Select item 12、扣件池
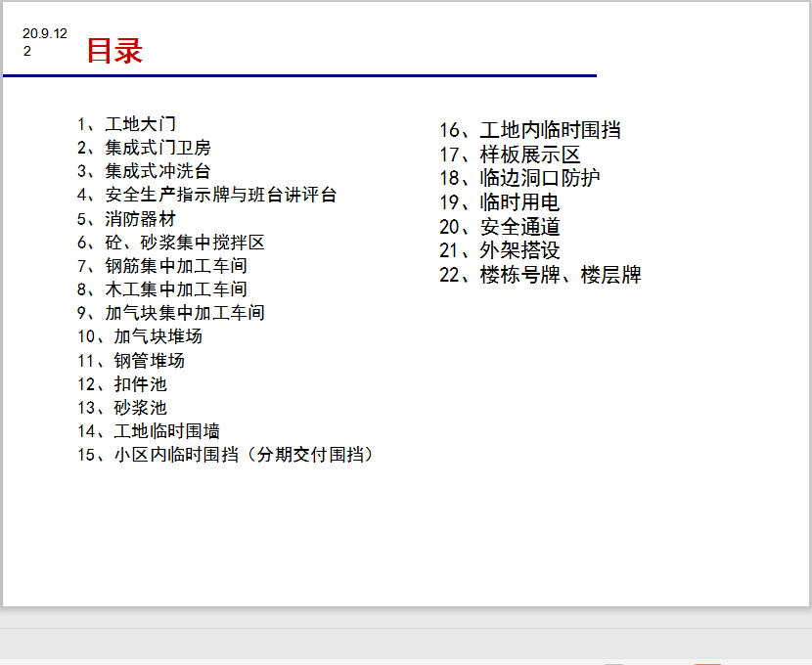 (x=122, y=384)
